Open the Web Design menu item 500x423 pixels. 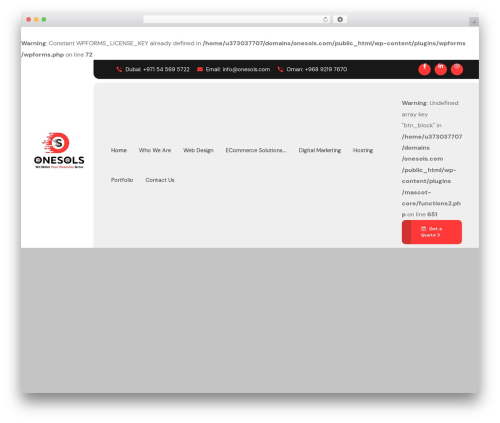(x=198, y=150)
